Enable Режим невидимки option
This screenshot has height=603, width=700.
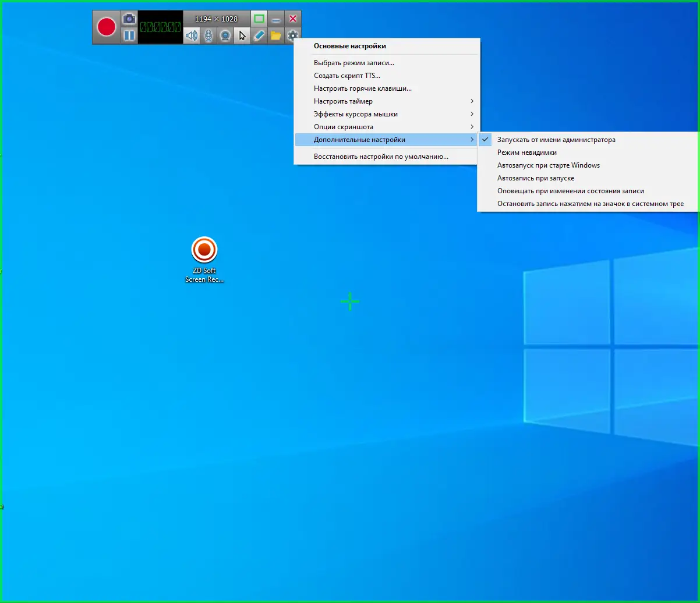(x=588, y=152)
